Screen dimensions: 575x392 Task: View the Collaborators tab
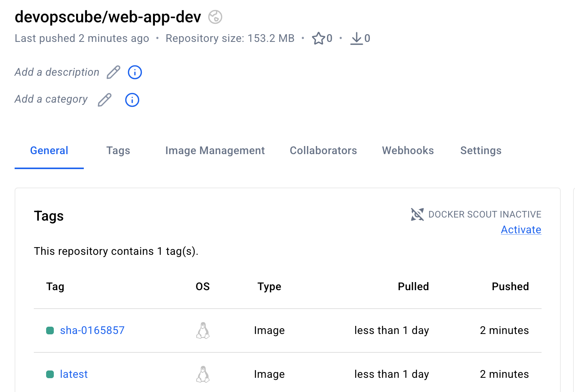[x=323, y=150]
